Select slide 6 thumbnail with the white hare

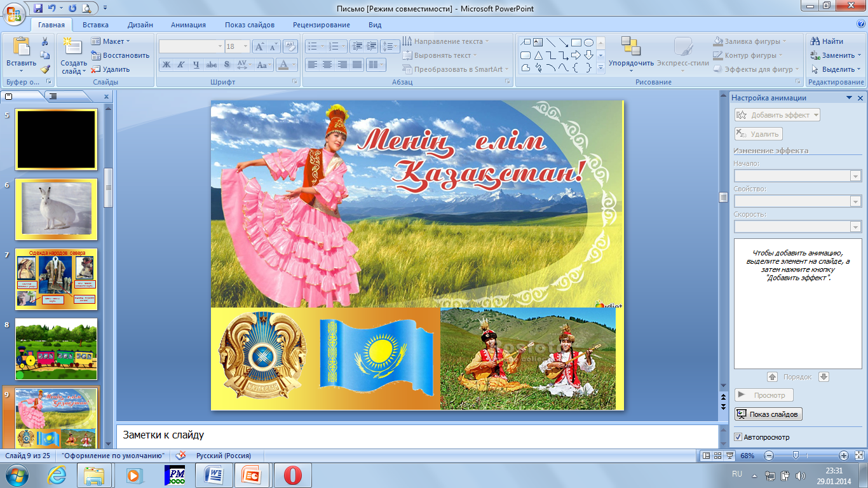click(56, 209)
